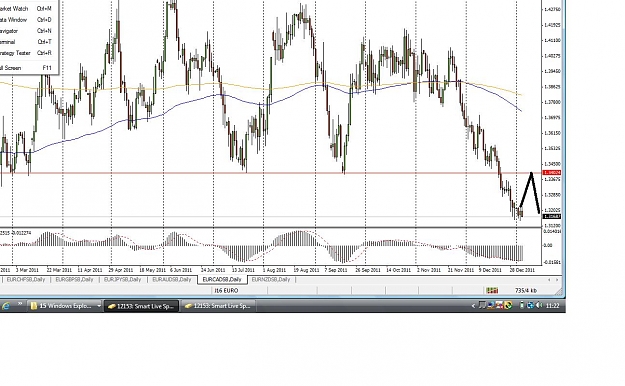Click the 28 Dec 2011 date label
Image resolution: width=625 pixels, height=386 pixels.
pyautogui.click(x=522, y=270)
